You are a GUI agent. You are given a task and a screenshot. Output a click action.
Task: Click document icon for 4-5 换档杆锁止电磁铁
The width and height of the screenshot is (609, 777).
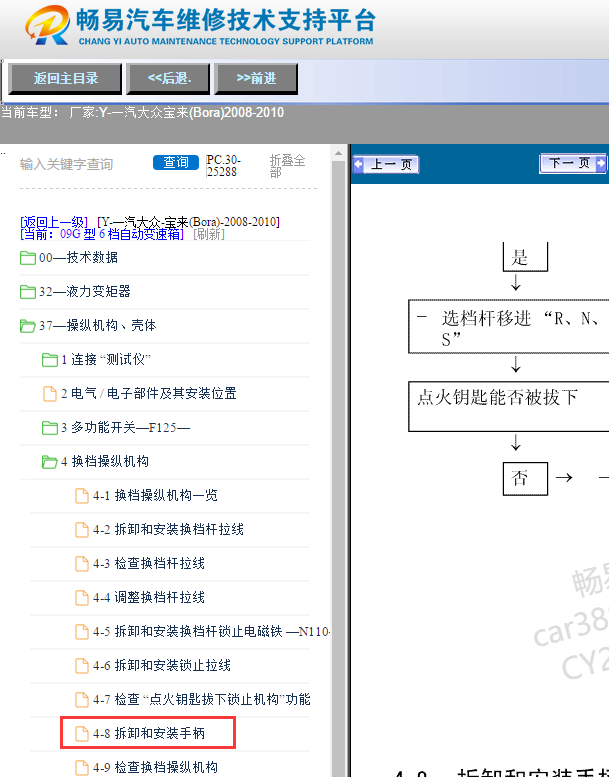[x=82, y=632]
